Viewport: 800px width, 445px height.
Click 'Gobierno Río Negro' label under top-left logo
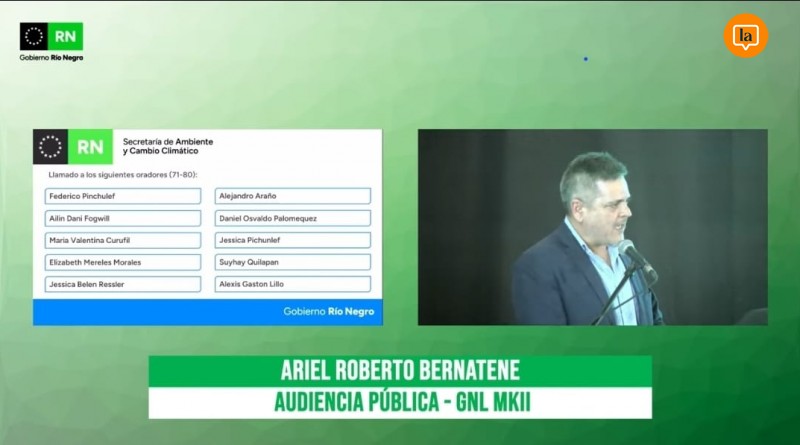51,58
